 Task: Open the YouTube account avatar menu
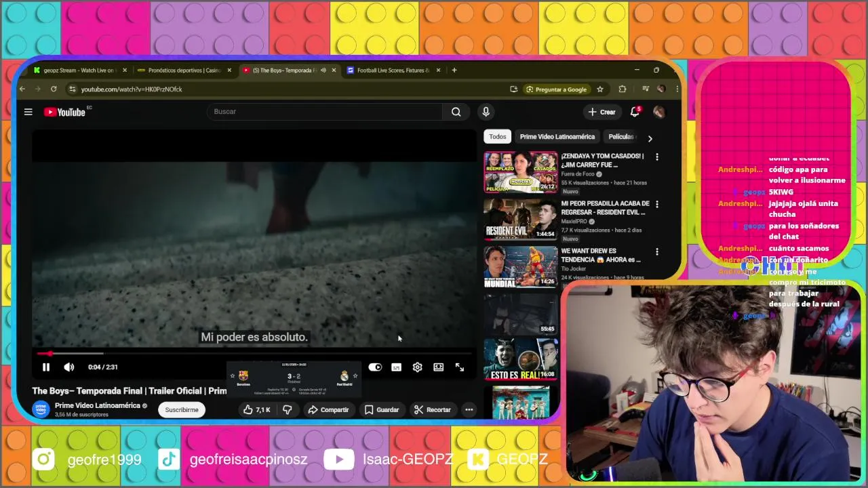(658, 112)
